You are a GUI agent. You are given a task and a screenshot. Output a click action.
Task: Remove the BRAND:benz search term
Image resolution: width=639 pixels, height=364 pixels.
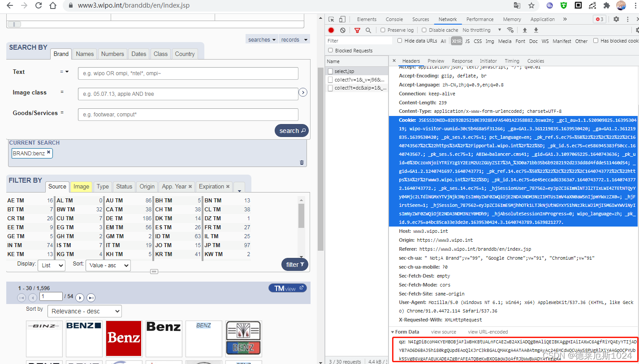click(x=48, y=152)
